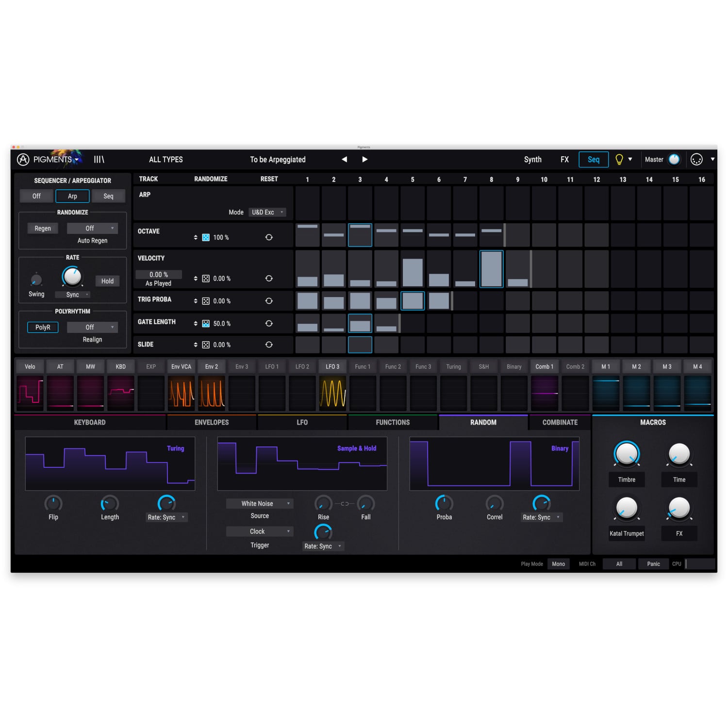Click the Env 2 modulation waveform thumbnail

(x=212, y=393)
